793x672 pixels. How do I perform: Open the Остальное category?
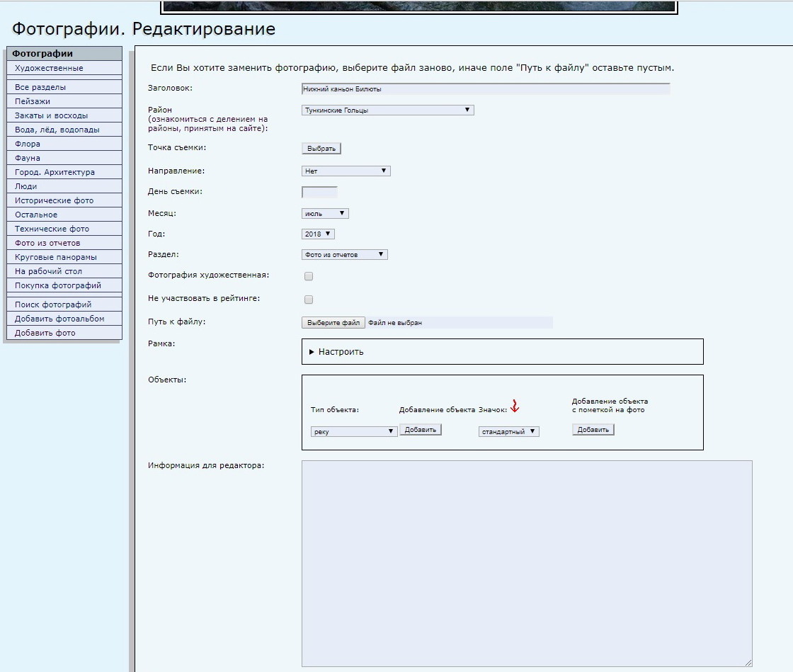coord(64,215)
